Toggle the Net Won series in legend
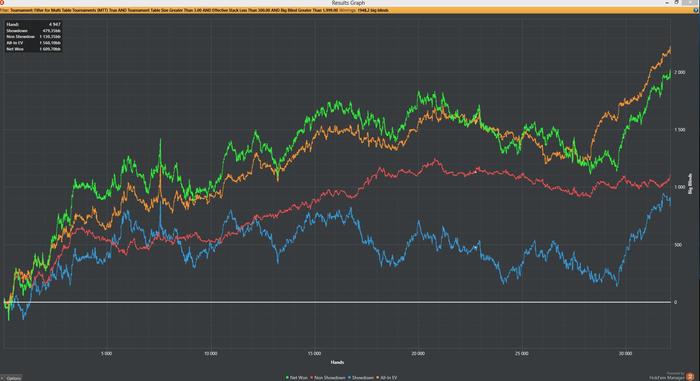 coord(296,378)
